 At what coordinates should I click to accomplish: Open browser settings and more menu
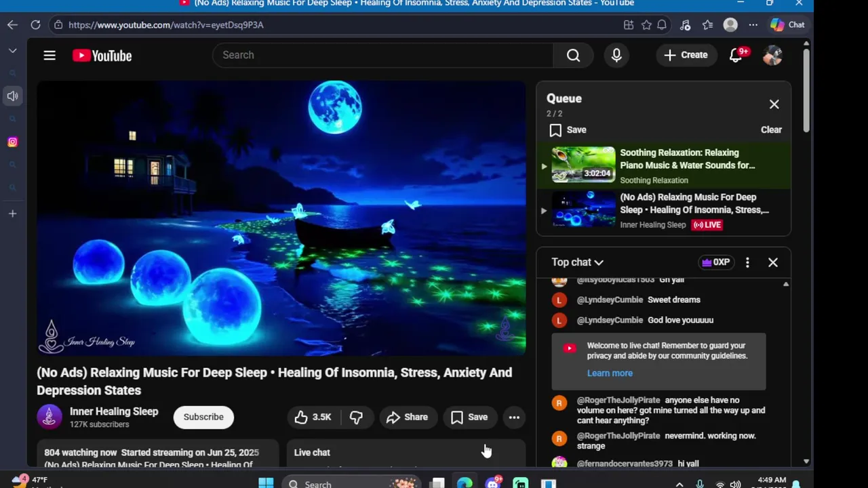(x=753, y=24)
